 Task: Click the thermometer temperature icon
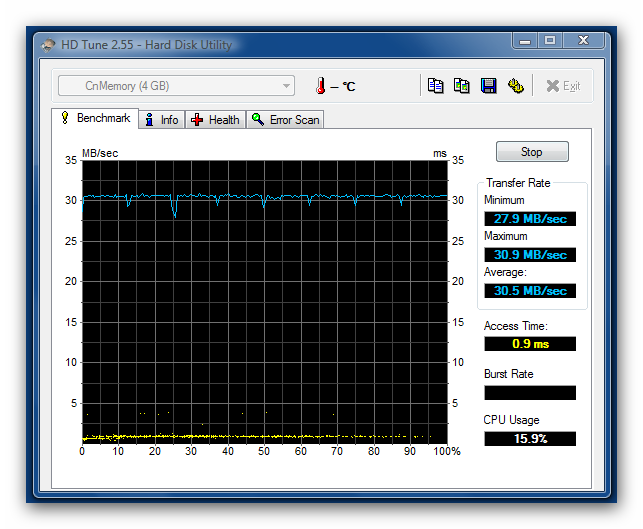point(321,86)
